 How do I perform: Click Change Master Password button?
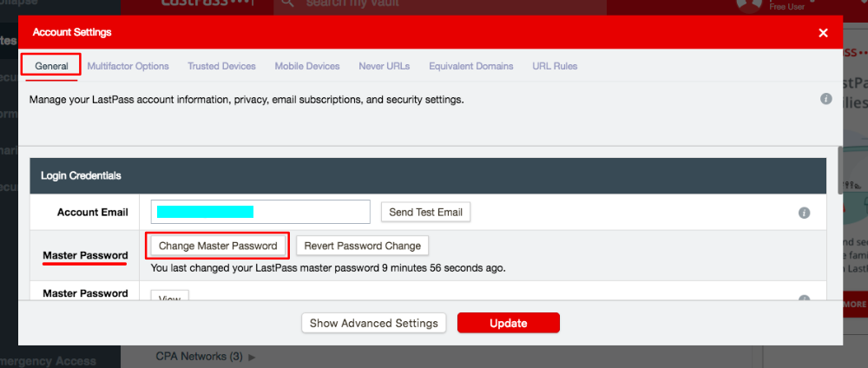pyautogui.click(x=218, y=246)
